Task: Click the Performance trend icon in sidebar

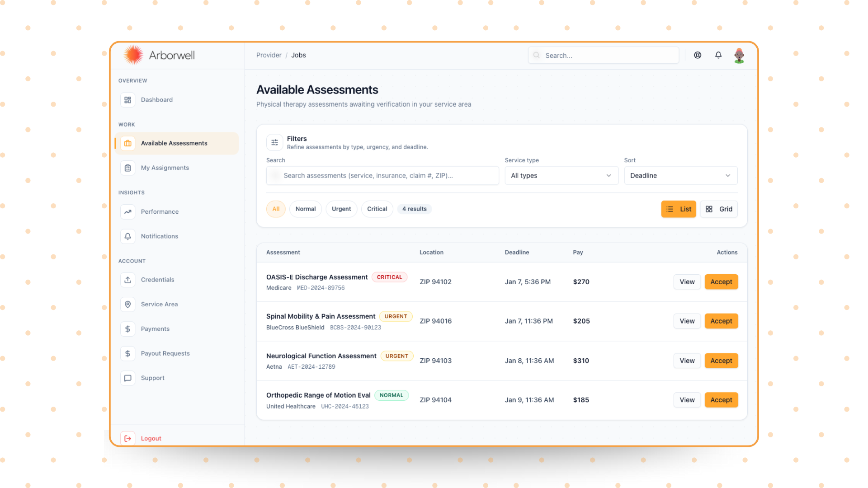Action: (x=128, y=212)
